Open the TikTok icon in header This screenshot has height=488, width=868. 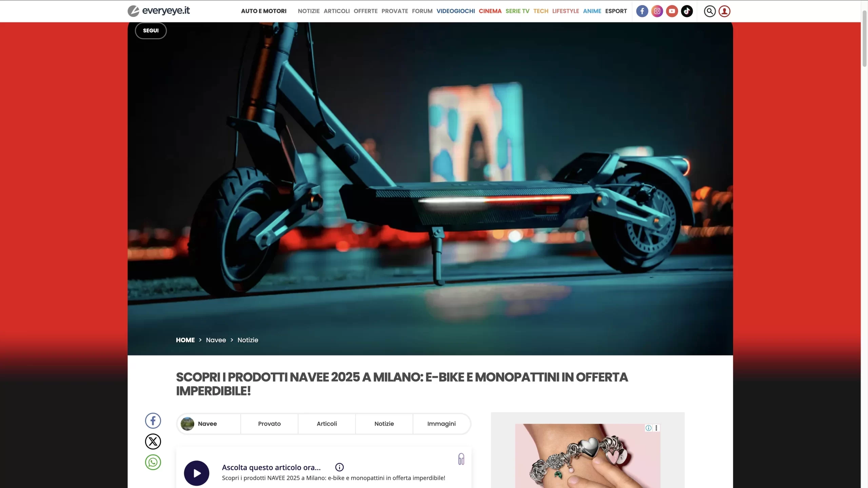(x=687, y=11)
